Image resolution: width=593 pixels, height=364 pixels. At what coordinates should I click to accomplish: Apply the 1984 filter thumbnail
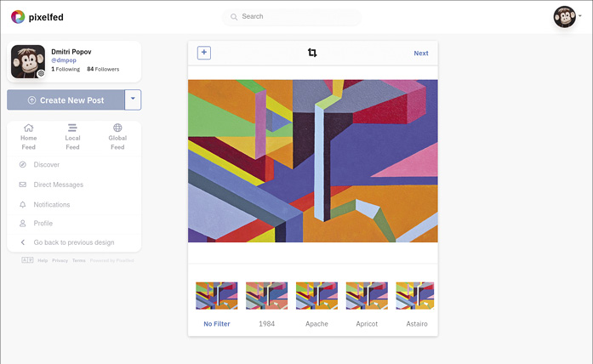[x=266, y=296]
